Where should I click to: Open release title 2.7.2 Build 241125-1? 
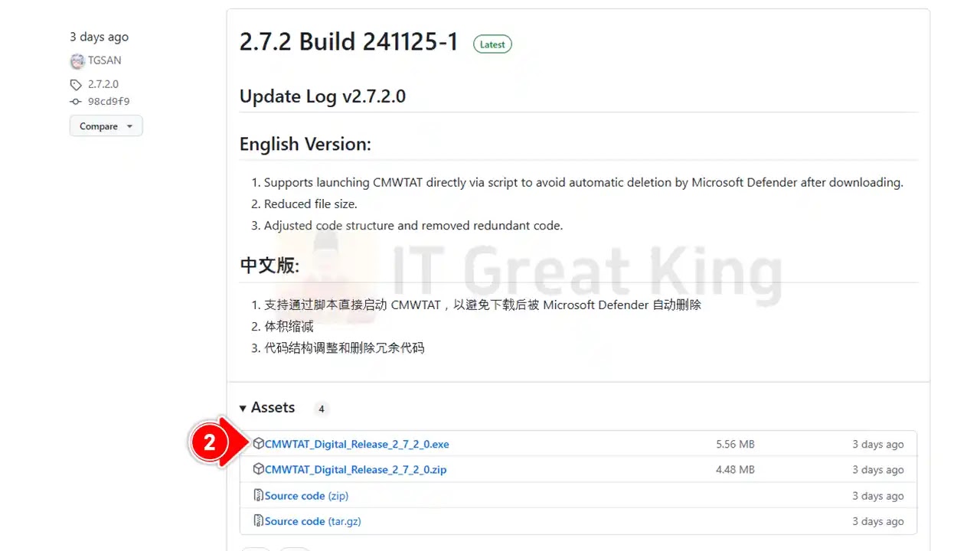tap(348, 41)
